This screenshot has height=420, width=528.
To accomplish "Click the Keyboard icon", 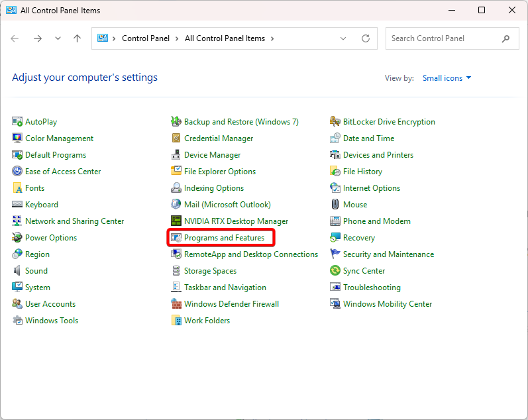I will point(17,204).
